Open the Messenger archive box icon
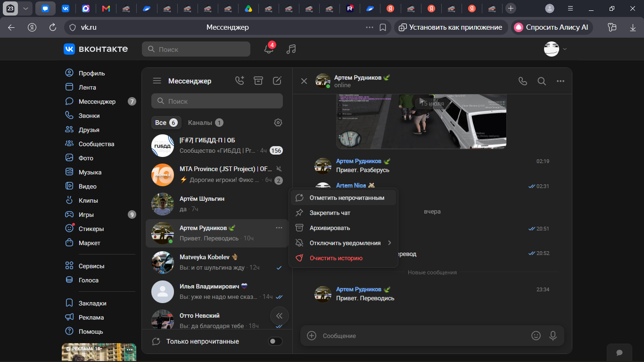The width and height of the screenshot is (644, 362). 258,81
